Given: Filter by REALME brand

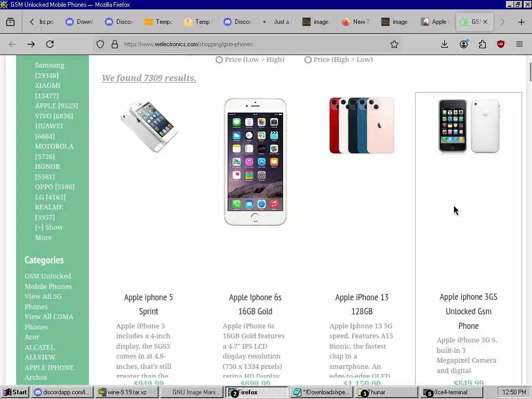Looking at the screenshot, I should [49, 212].
